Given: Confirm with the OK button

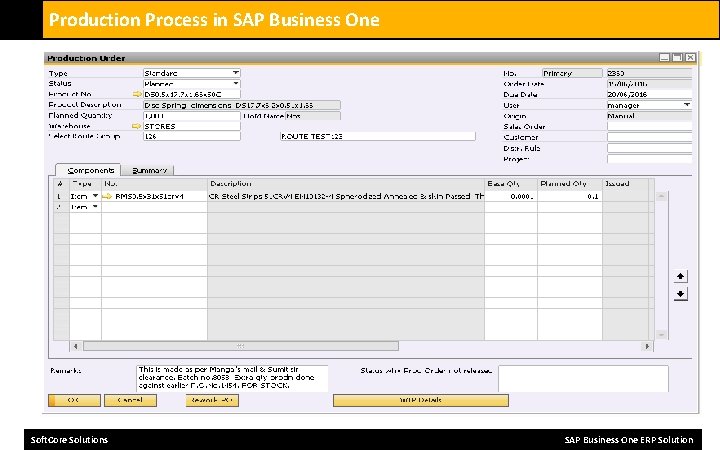Looking at the screenshot, I should [74, 400].
